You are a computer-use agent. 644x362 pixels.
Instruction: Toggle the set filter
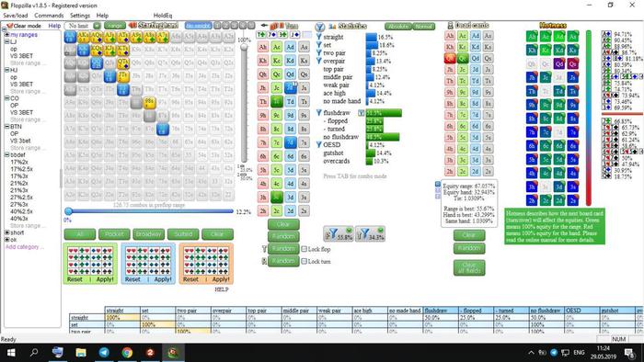[318, 45]
